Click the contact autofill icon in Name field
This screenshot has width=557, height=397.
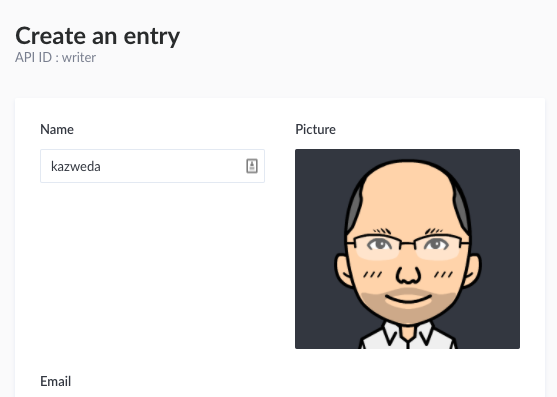tap(252, 166)
